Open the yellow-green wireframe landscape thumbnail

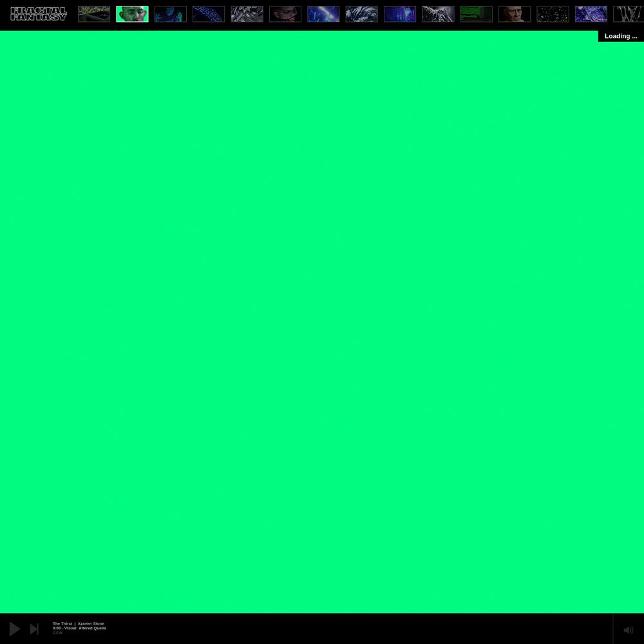pyautogui.click(x=94, y=14)
